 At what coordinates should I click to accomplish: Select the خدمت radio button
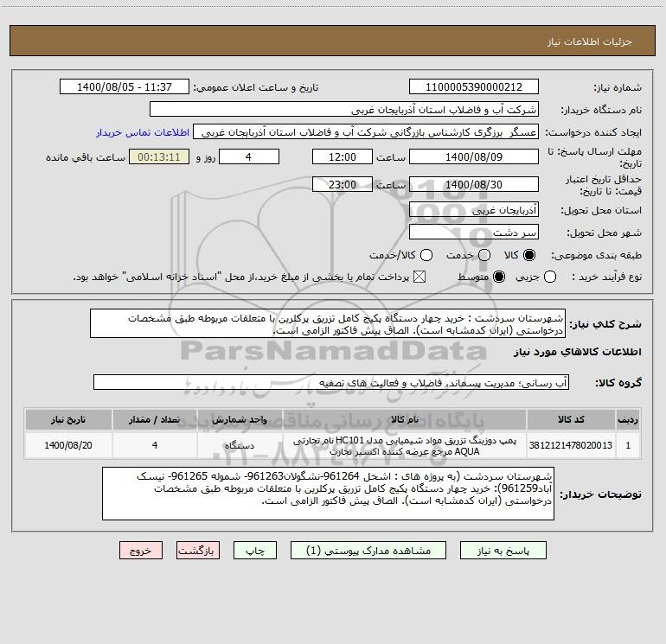(x=484, y=255)
